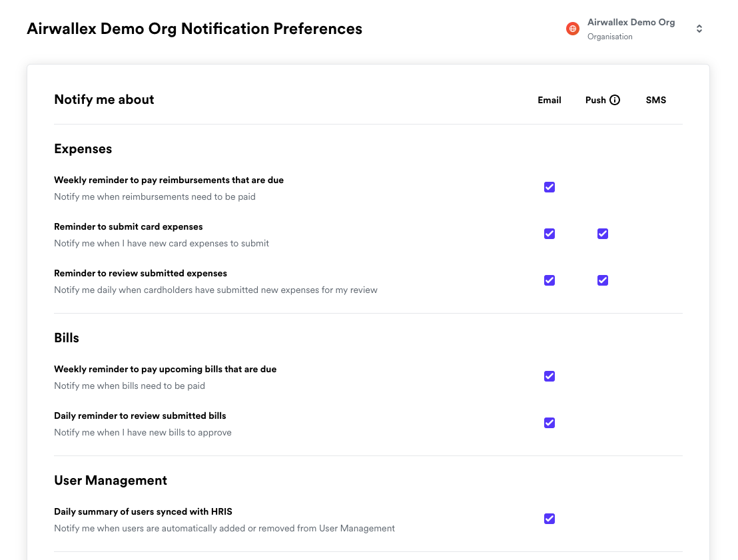Screen dimensions: 738x560
Task: Uncheck Email for weekly reimbursements reminder
Action: (550, 187)
